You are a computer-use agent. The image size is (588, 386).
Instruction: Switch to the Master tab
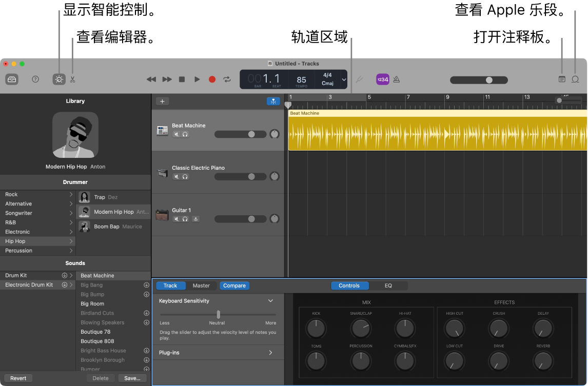[201, 286]
